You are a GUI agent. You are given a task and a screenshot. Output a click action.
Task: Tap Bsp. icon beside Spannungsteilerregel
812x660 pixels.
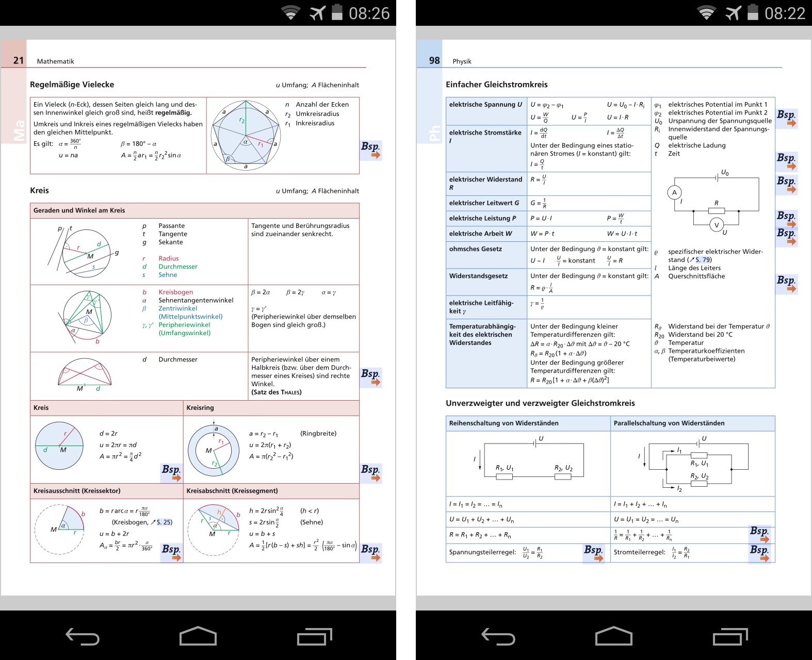594,553
